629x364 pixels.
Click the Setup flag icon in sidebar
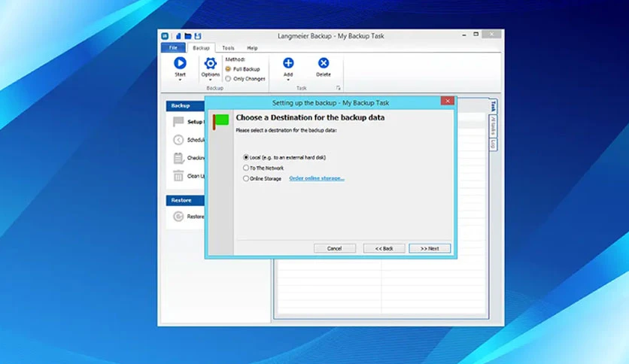(x=178, y=122)
